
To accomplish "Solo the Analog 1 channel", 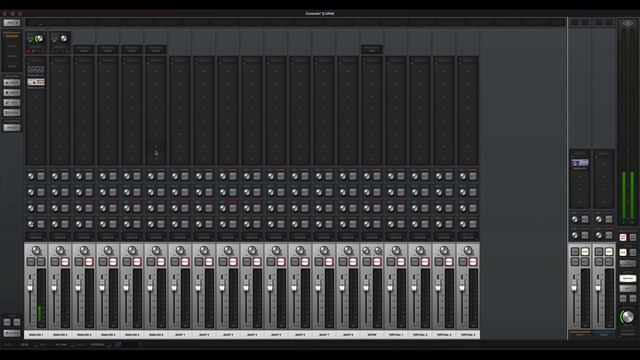I will pos(31,262).
